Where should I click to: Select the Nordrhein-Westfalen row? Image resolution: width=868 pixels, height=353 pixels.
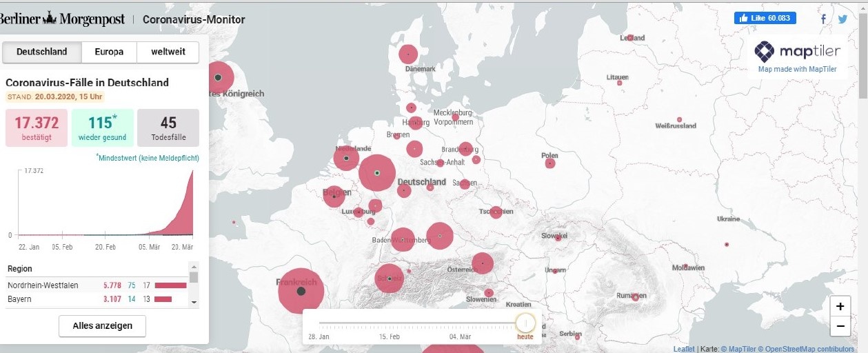point(97,285)
